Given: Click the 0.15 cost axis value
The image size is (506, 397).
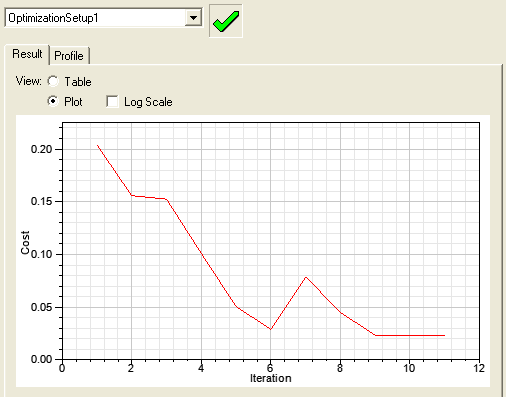Looking at the screenshot, I should (41, 201).
